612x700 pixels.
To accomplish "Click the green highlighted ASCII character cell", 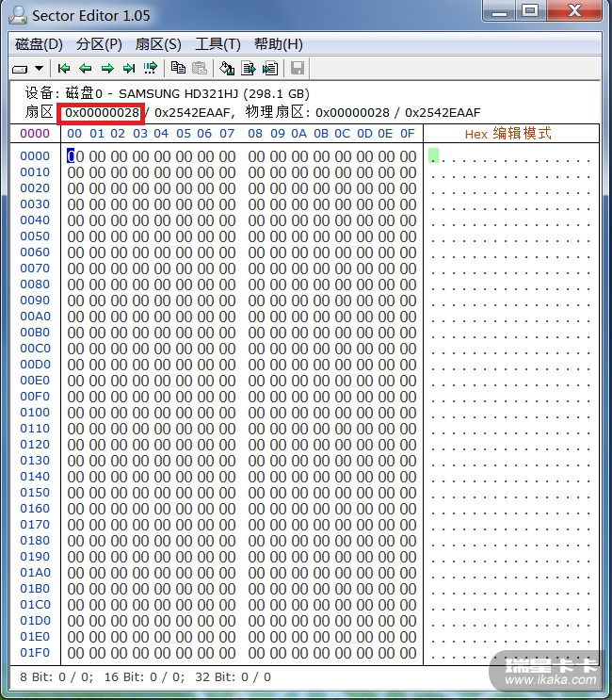I will click(x=433, y=155).
